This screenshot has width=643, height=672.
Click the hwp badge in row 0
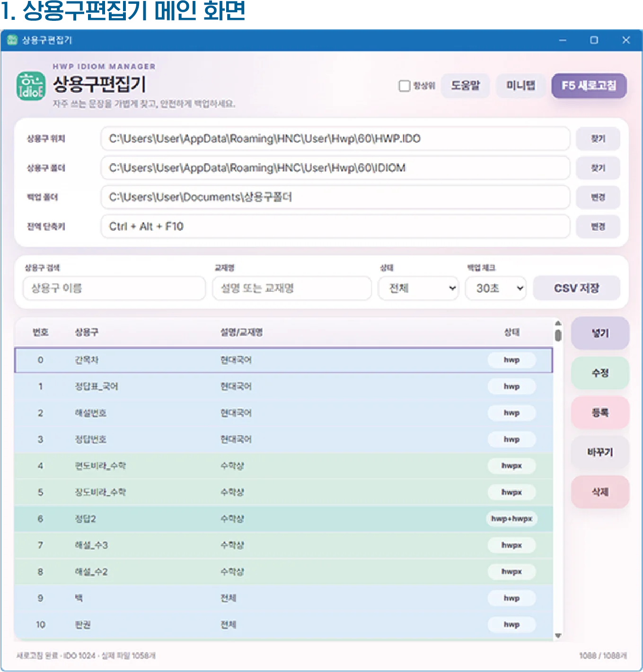pyautogui.click(x=511, y=360)
